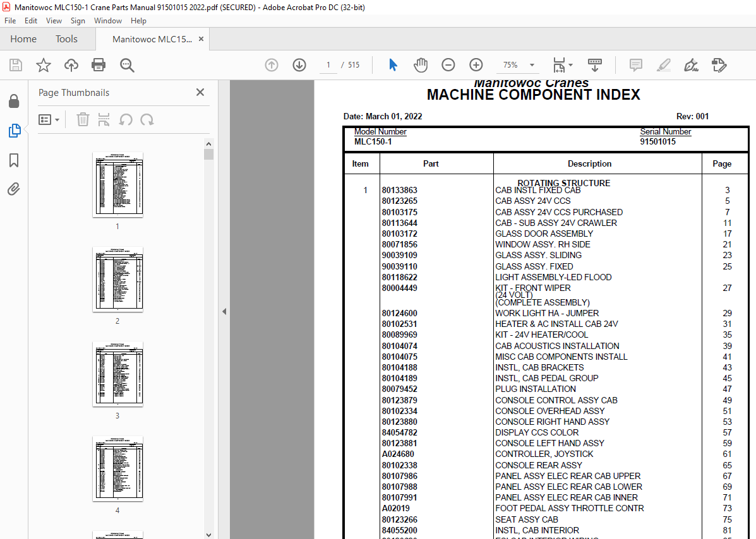Viewport: 756px width, 539px height.
Task: Zoom in with plus button
Action: point(476,65)
